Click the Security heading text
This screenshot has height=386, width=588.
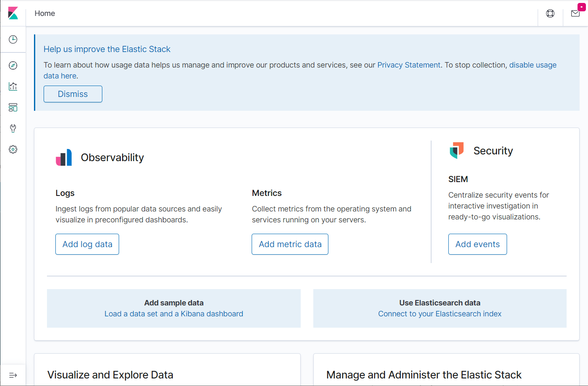point(493,151)
